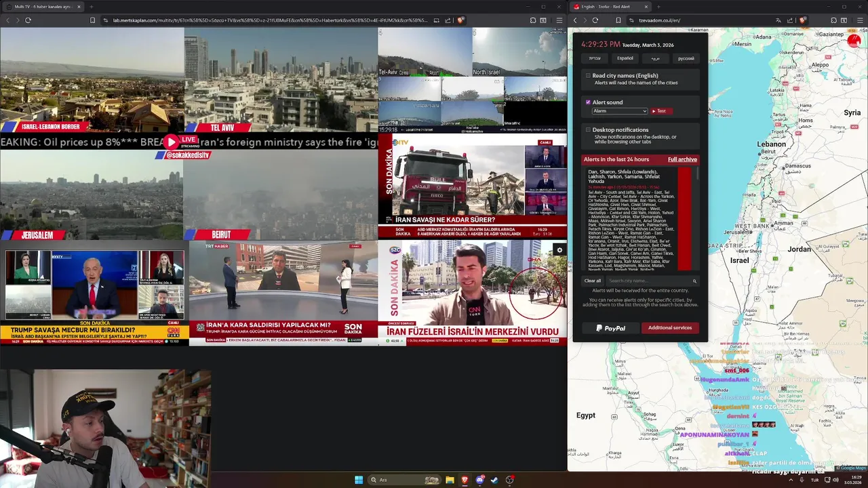Show hidden system tray icons
The image size is (868, 488).
791,480
